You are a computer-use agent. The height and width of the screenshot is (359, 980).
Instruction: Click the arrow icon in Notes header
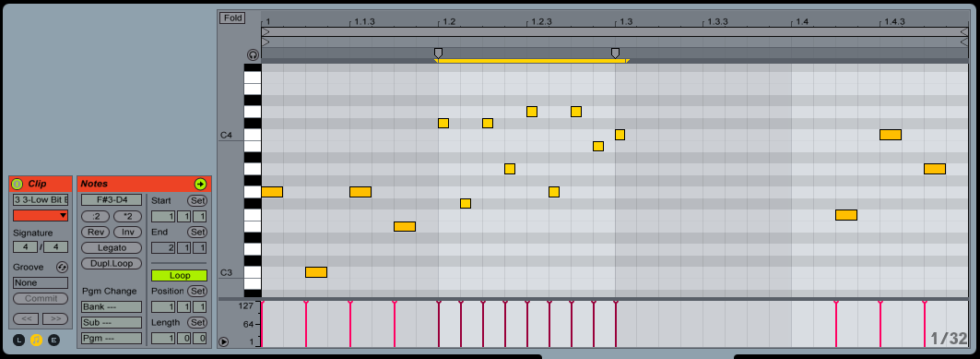[200, 184]
